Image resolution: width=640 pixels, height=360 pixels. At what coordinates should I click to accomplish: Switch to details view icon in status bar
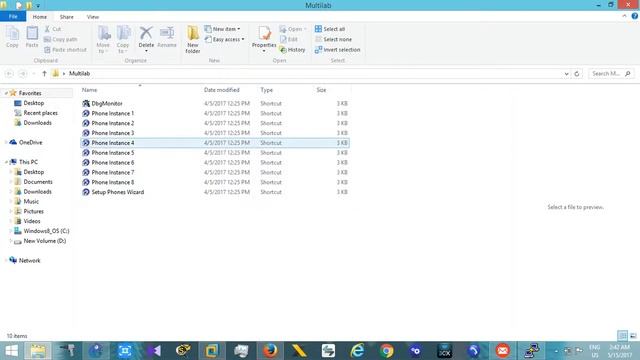pos(622,336)
